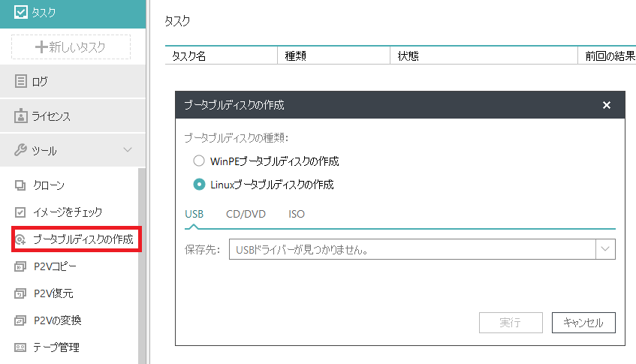Click the 実行 button
The height and width of the screenshot is (364, 636).
511,323
